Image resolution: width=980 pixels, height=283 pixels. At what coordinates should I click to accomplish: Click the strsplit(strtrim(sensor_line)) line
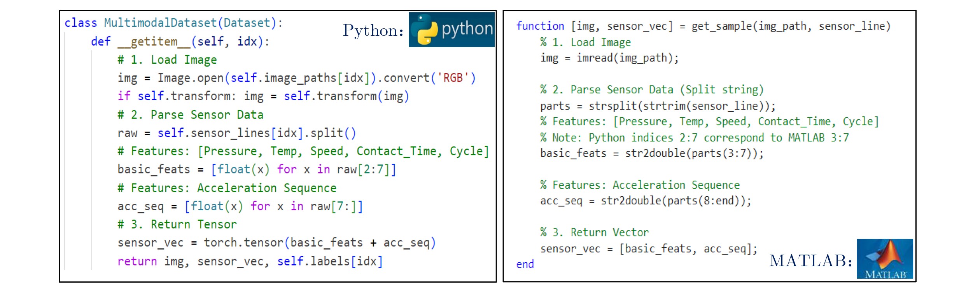[x=658, y=106]
